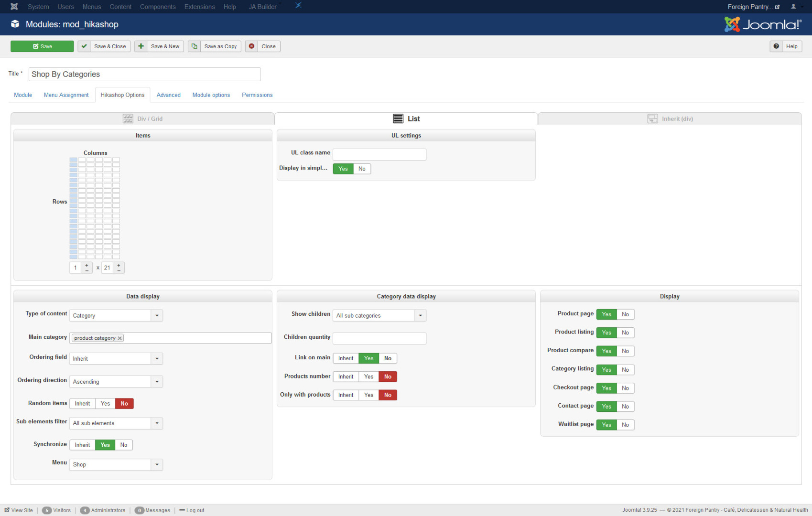Open the Show children dropdown

[x=379, y=316]
